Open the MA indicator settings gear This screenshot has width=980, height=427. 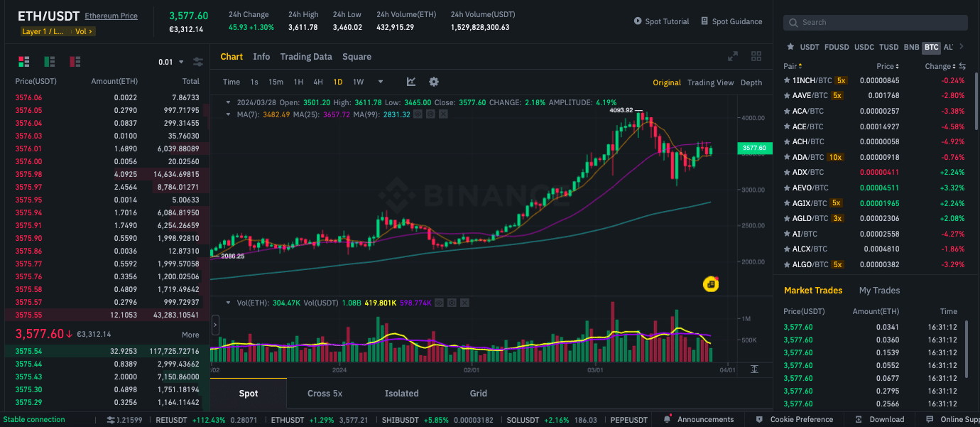431,114
